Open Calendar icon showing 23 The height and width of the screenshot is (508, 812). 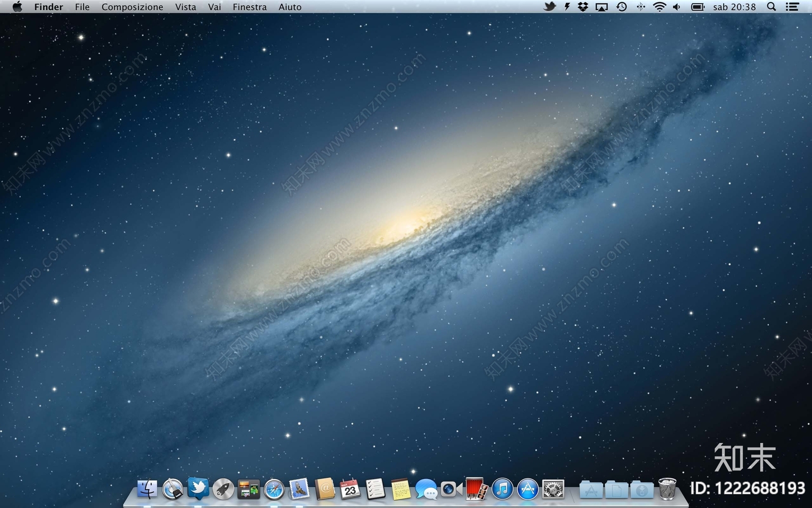pyautogui.click(x=350, y=489)
